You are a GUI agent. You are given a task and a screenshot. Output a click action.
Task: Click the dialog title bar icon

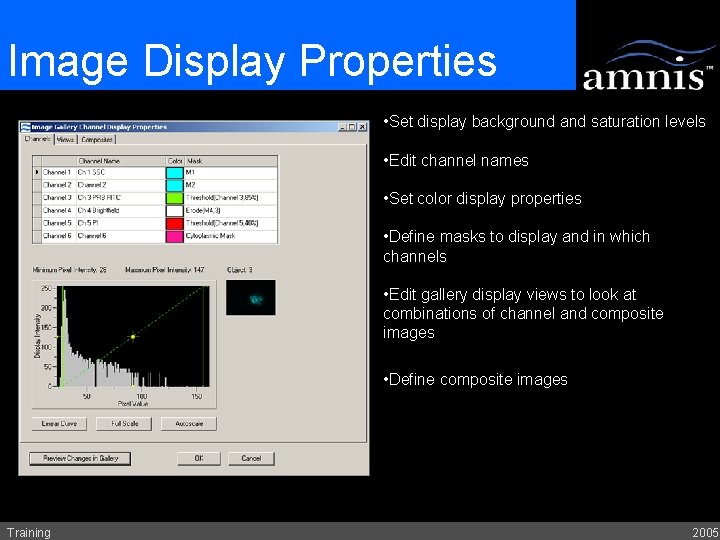pos(26,127)
